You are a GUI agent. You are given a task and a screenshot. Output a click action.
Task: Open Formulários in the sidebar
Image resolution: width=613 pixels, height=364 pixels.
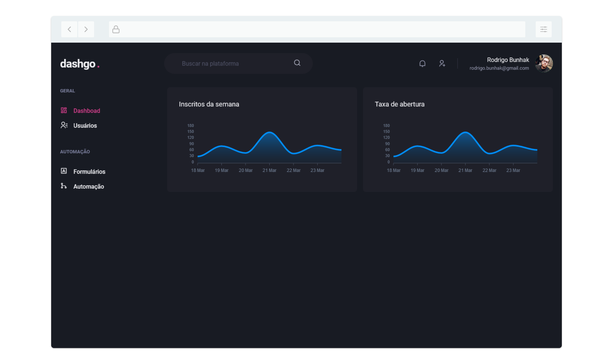click(89, 172)
